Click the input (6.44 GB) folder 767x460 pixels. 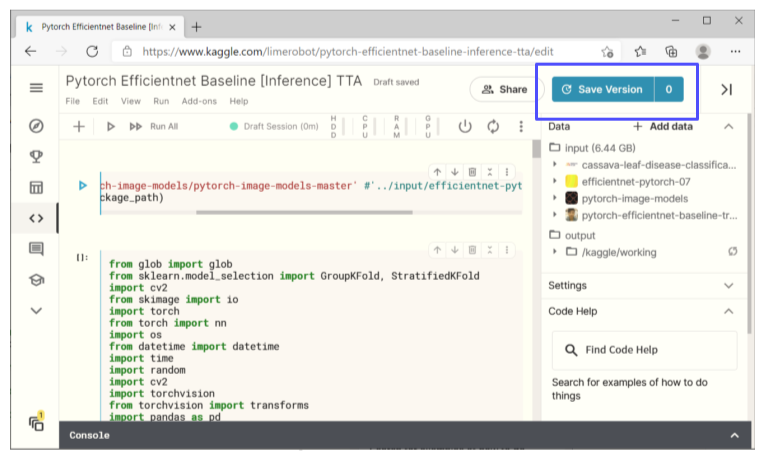[x=592, y=148]
